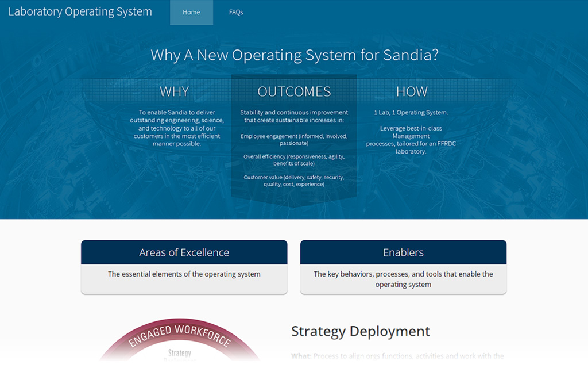Click the 'Leverage best-in-class Management processes' paragraph
588x368 pixels.
point(411,140)
